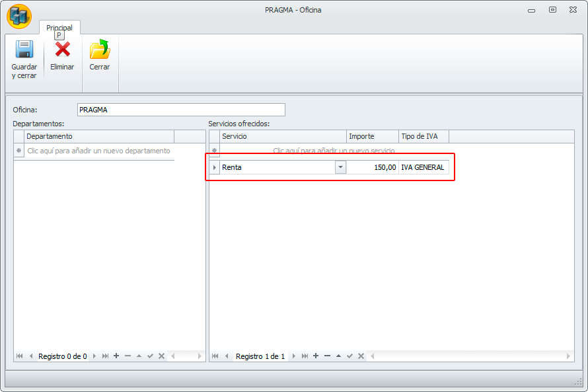This screenshot has height=392, width=588.
Task: Open the PRAGMA application menu orb
Action: (x=19, y=17)
